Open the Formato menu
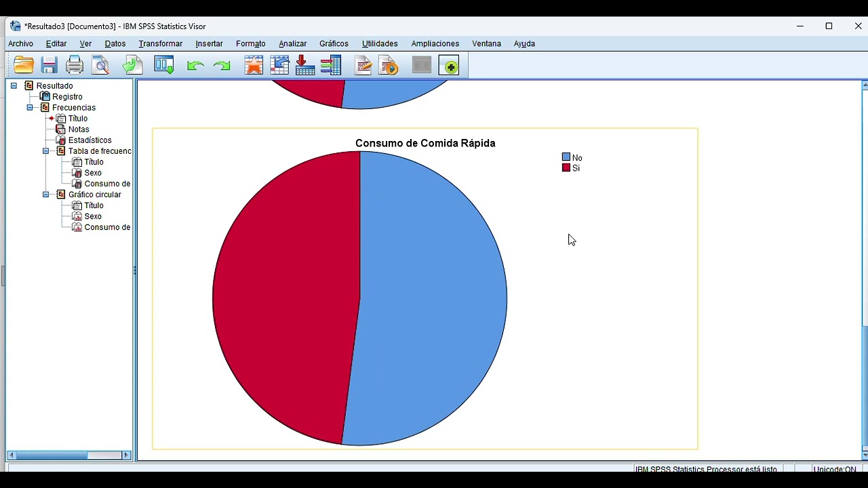This screenshot has height=488, width=868. tap(251, 43)
